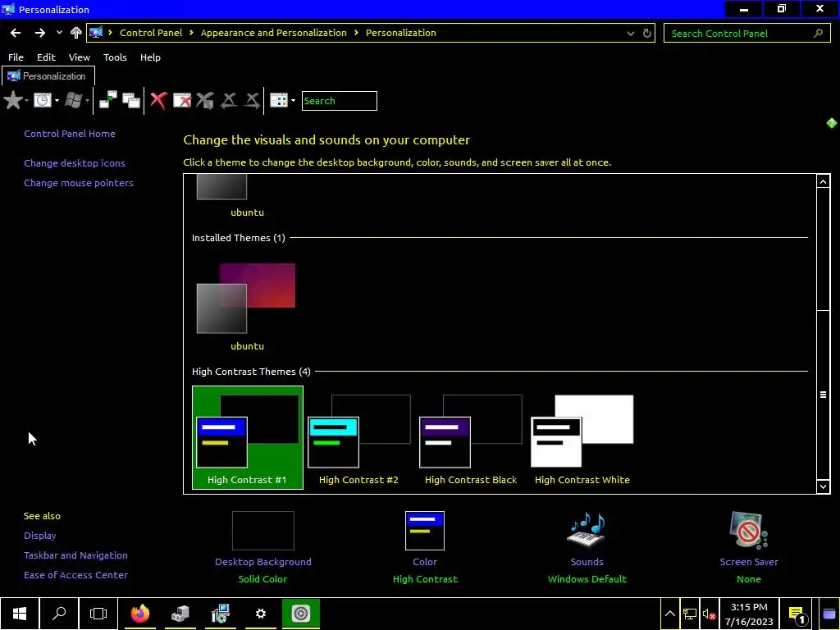Go back with the left arrow
840x630 pixels.
click(x=16, y=33)
